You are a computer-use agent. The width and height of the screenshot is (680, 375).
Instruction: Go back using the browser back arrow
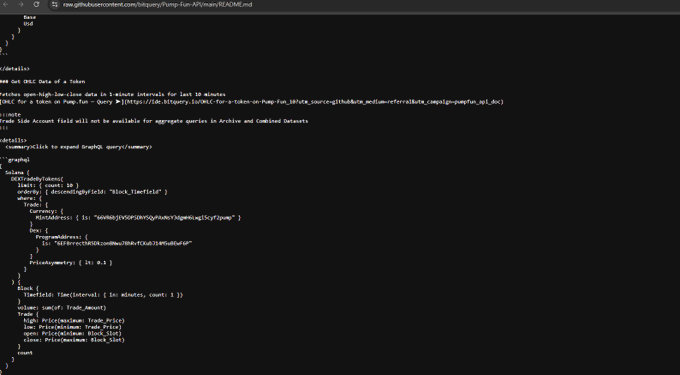[6, 4]
